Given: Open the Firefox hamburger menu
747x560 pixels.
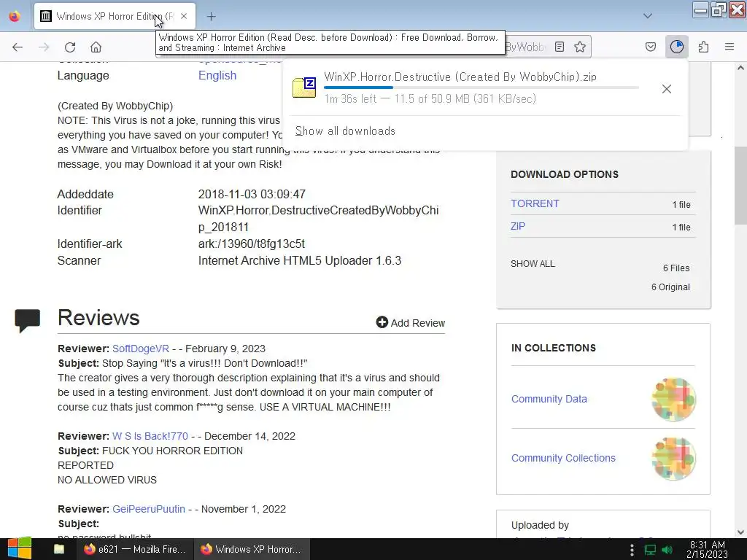Looking at the screenshot, I should click(729, 47).
